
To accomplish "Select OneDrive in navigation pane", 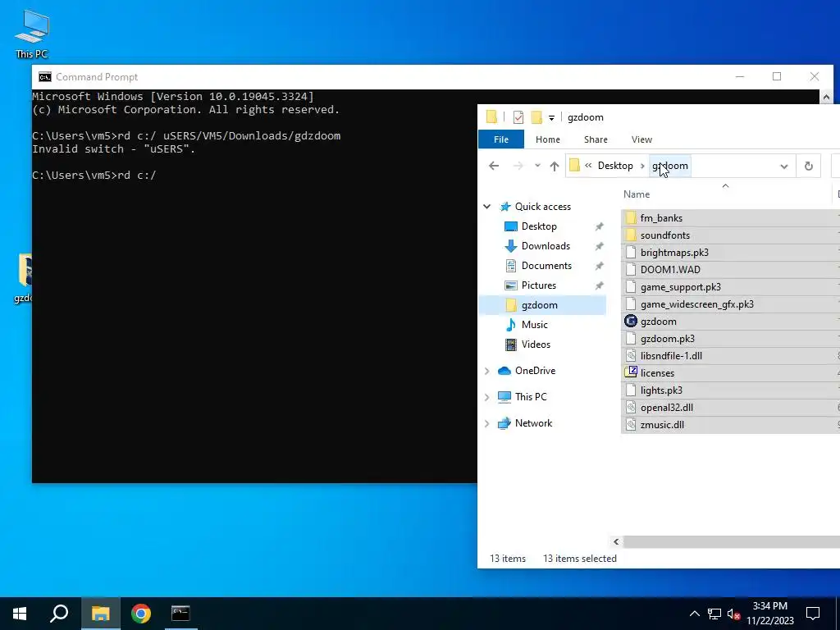I will coord(535,371).
